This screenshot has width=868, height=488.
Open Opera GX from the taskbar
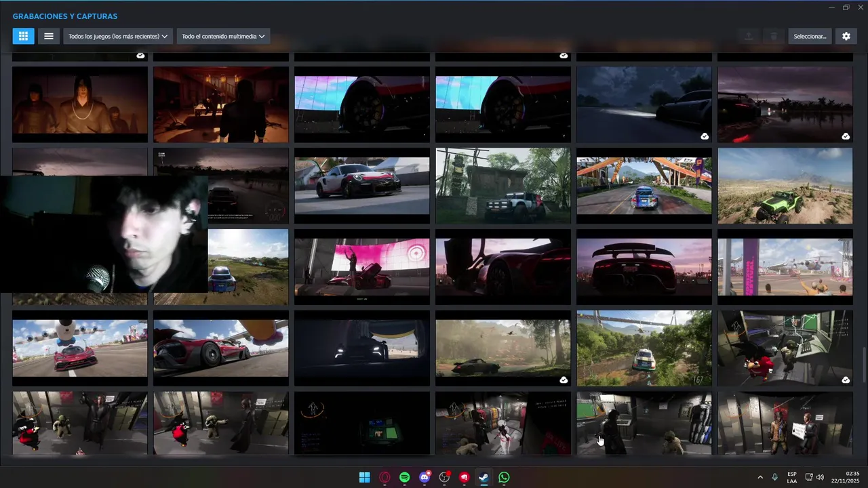coord(384,477)
